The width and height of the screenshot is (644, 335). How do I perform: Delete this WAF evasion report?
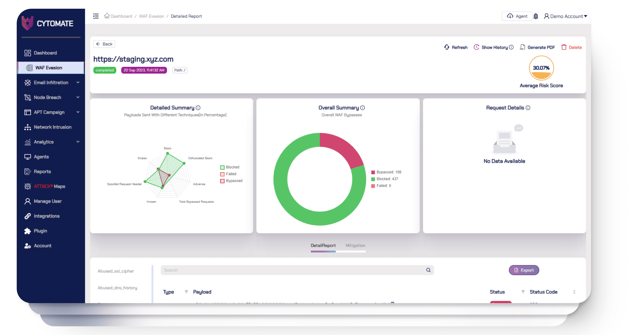pos(571,47)
